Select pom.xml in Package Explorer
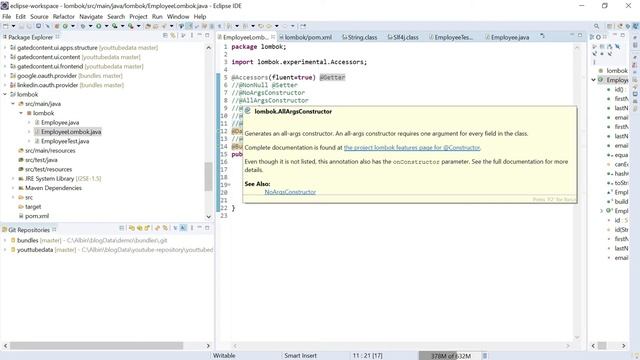 click(x=37, y=216)
